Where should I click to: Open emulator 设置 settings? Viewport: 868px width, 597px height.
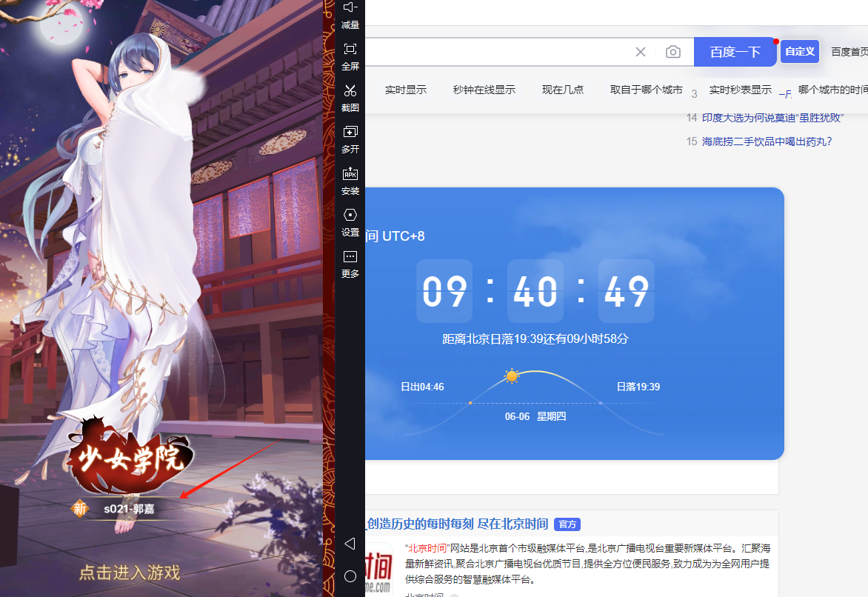[350, 223]
